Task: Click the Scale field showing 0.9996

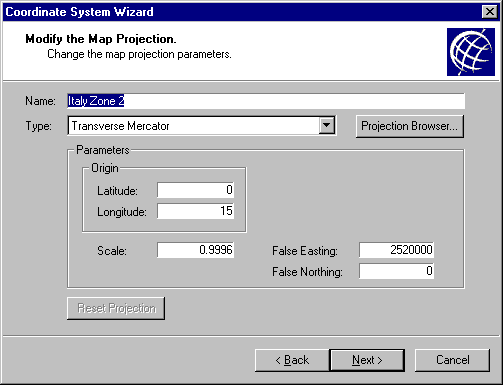Action: (196, 250)
